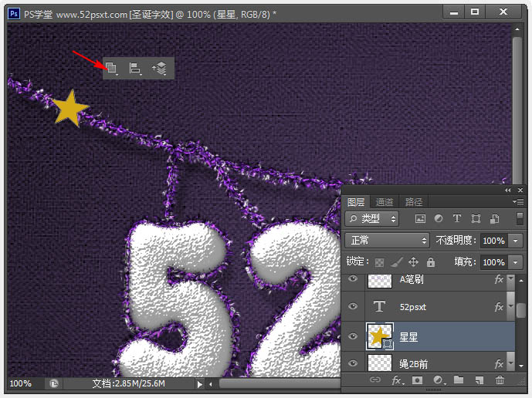Lock transparent pixels icon
Screen dimensions: 532x398
pyautogui.click(x=379, y=262)
